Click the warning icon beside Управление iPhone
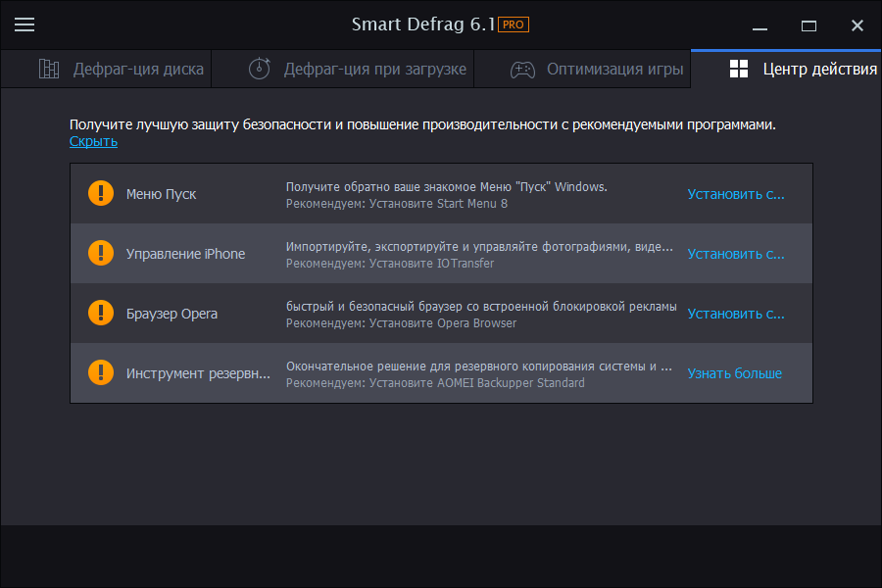 pos(100,253)
